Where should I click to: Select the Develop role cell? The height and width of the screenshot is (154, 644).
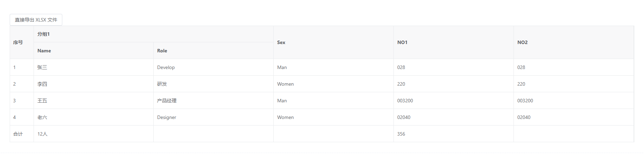pyautogui.click(x=166, y=67)
